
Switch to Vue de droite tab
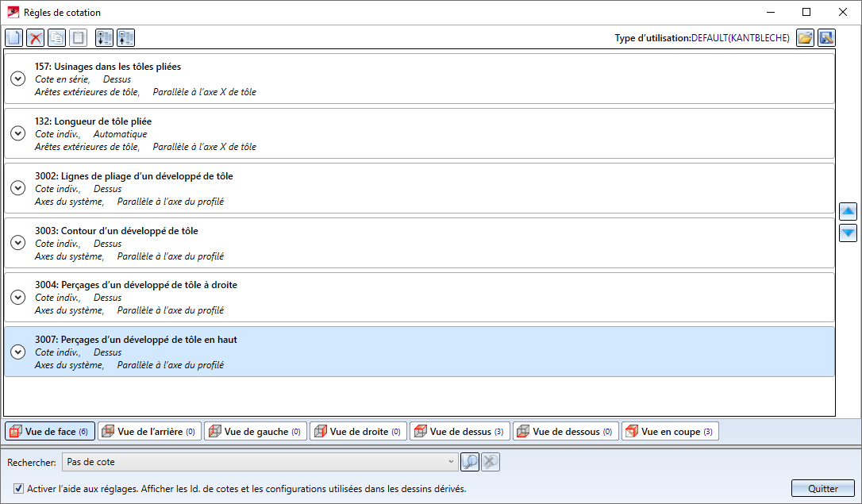359,432
